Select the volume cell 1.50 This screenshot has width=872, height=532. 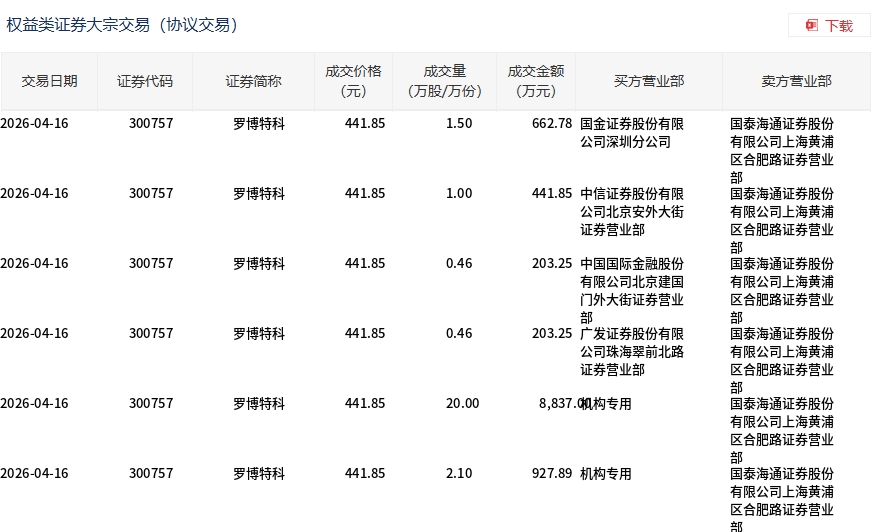tap(459, 123)
